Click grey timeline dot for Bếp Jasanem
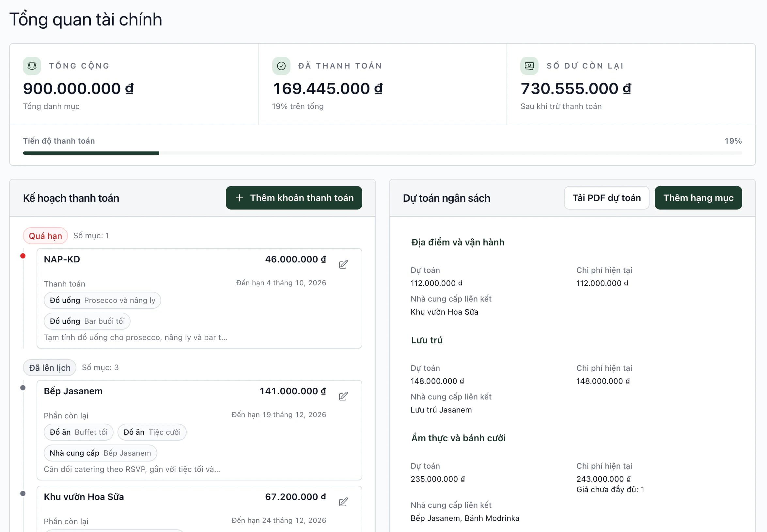This screenshot has width=767, height=532. coord(23,388)
